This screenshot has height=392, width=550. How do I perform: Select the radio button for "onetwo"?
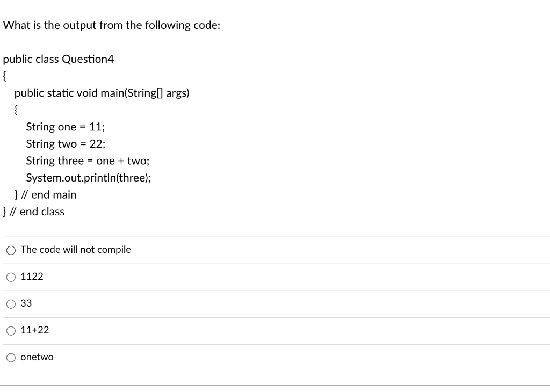(x=11, y=357)
